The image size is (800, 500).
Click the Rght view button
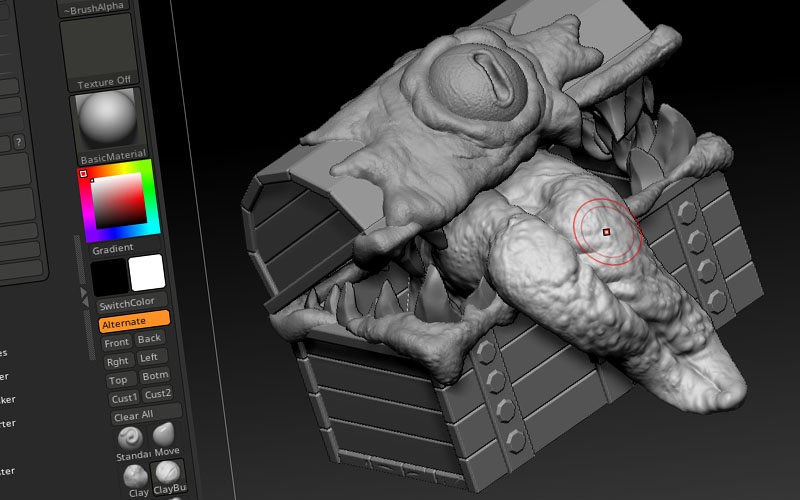click(118, 361)
